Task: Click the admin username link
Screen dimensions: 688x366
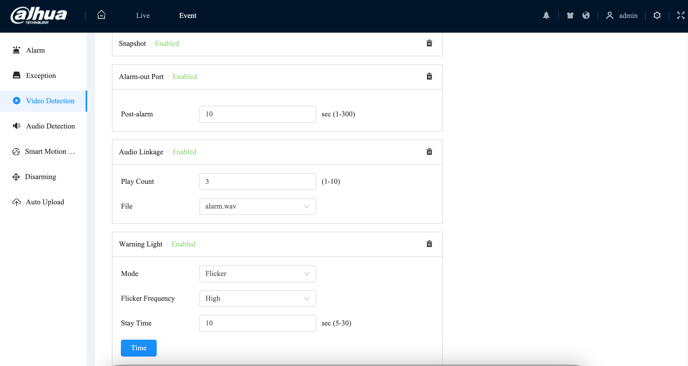Action: pyautogui.click(x=628, y=15)
